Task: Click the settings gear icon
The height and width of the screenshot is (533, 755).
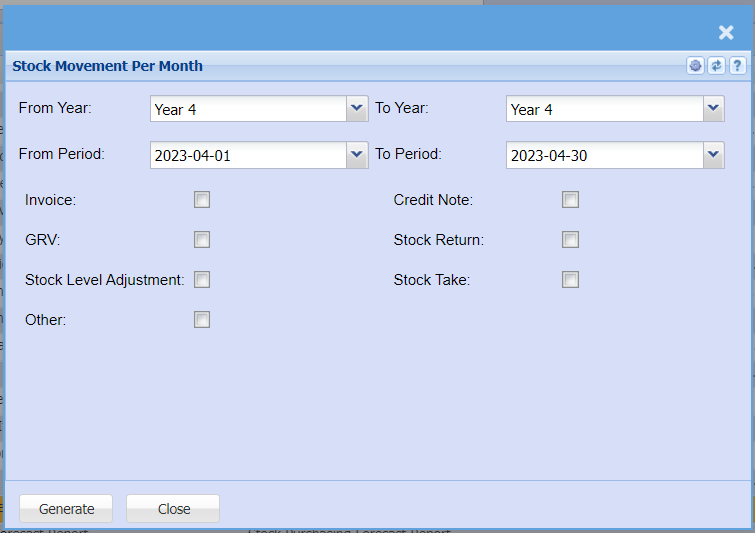Action: [x=695, y=66]
